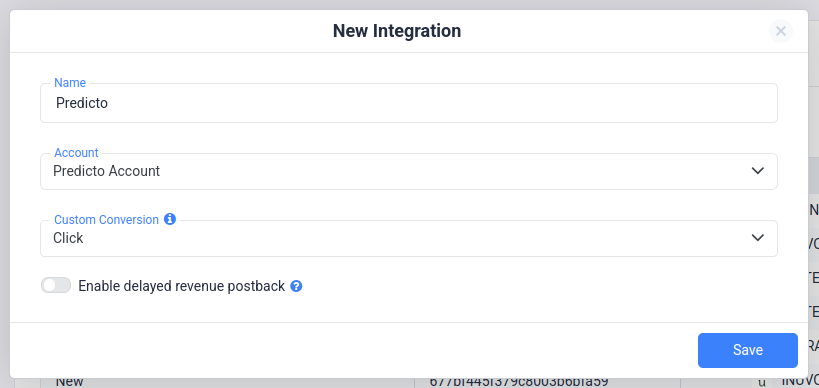The image size is (819, 388).
Task: Select the 'New' row behind the dialog
Action: tap(69, 382)
